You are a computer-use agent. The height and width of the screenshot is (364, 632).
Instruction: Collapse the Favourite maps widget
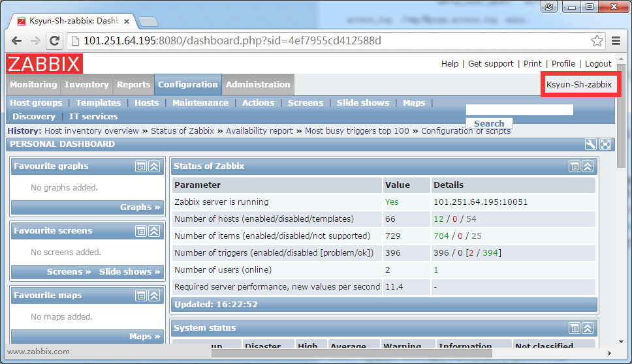[154, 296]
